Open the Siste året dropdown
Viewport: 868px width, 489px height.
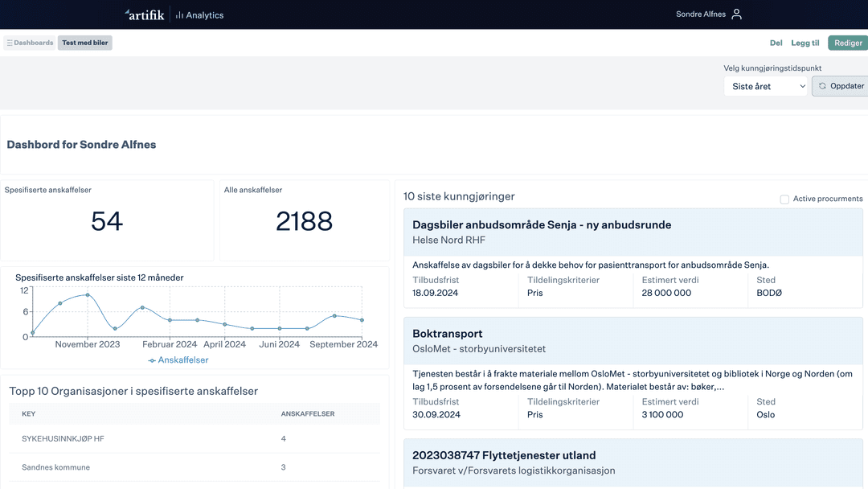[x=766, y=86]
